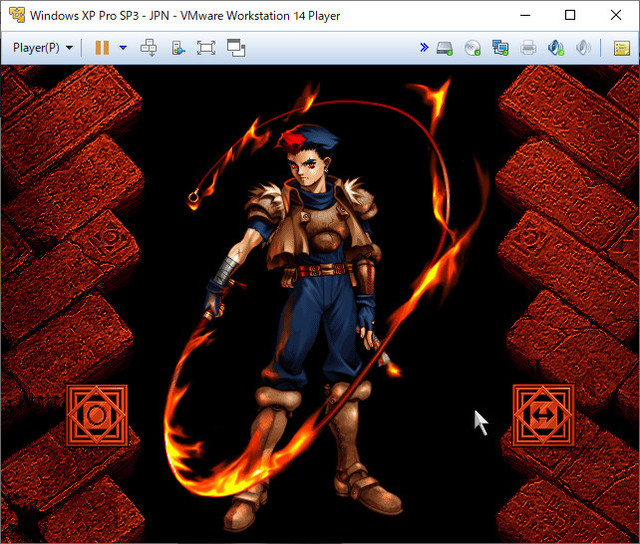Click the circle confirm emblem in game
This screenshot has width=640, height=544.
click(x=97, y=415)
